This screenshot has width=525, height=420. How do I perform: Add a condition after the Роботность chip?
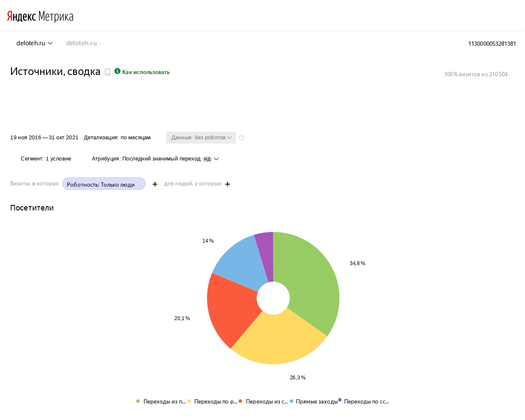pyautogui.click(x=155, y=184)
